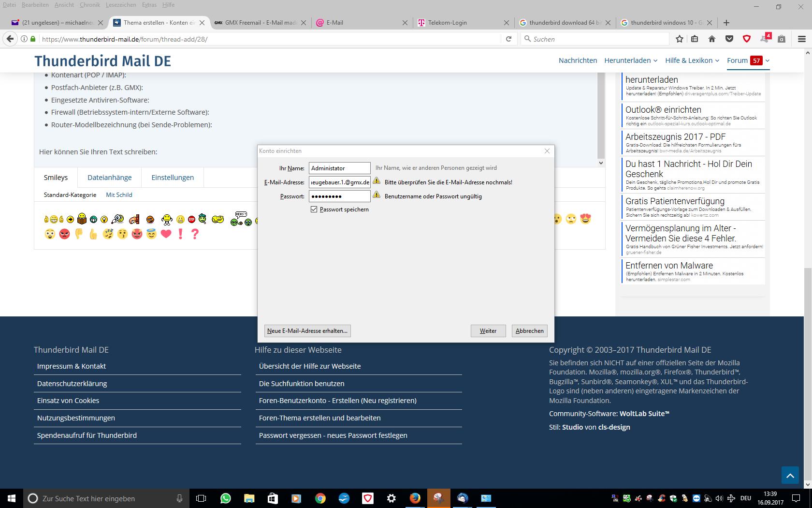This screenshot has width=812, height=508.
Task: Toggle the Passwort speichern checkbox
Action: pyautogui.click(x=314, y=209)
